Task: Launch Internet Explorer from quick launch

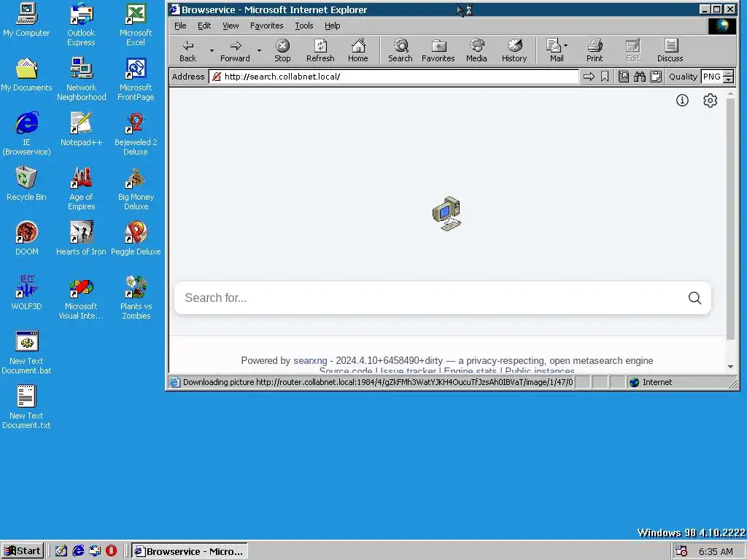Action: click(x=78, y=551)
